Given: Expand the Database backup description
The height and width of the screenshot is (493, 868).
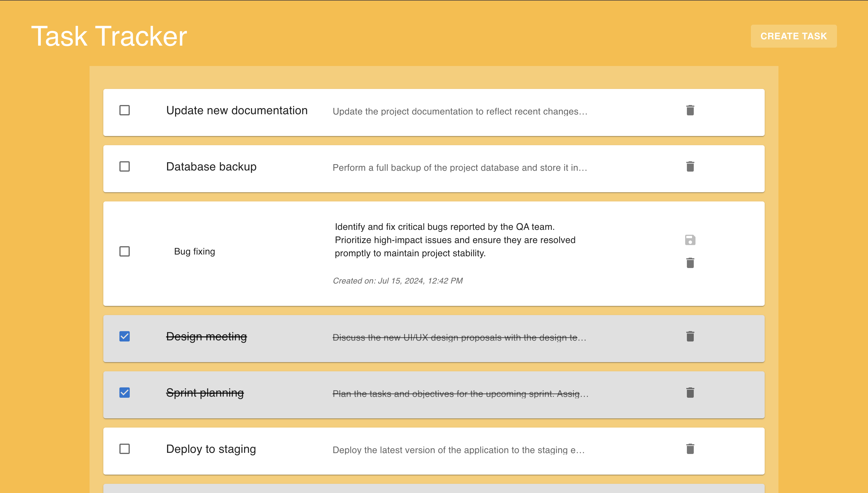Looking at the screenshot, I should pos(460,168).
